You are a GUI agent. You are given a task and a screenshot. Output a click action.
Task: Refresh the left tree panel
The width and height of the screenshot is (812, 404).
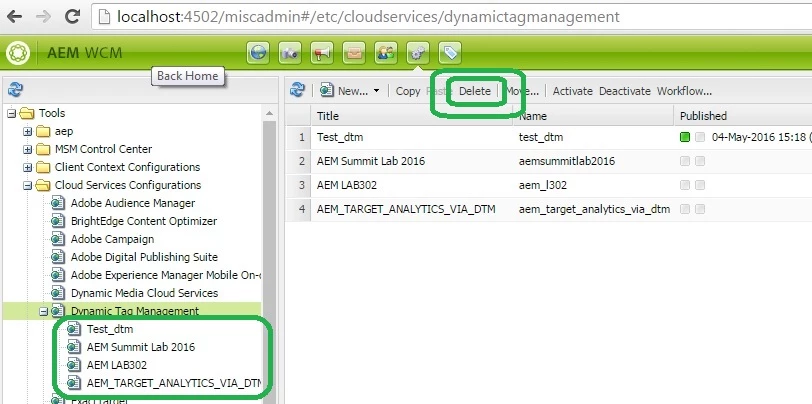[x=15, y=90]
